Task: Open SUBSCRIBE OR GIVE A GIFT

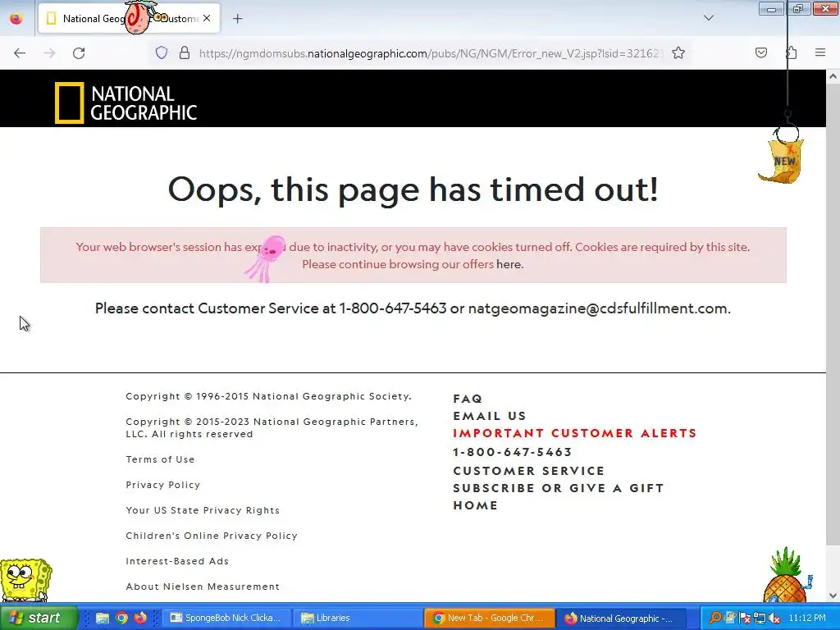Action: pos(558,488)
